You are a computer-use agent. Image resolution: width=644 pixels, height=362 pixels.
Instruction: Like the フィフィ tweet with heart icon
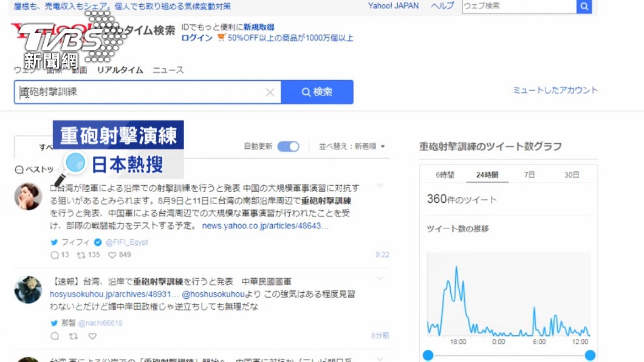112,255
